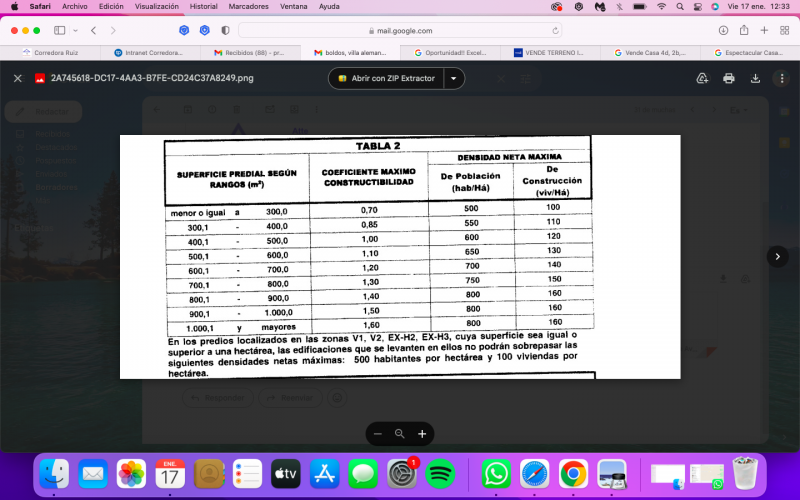Image resolution: width=800 pixels, height=500 pixels.
Task: Zoom out with the minus button
Action: [378, 434]
